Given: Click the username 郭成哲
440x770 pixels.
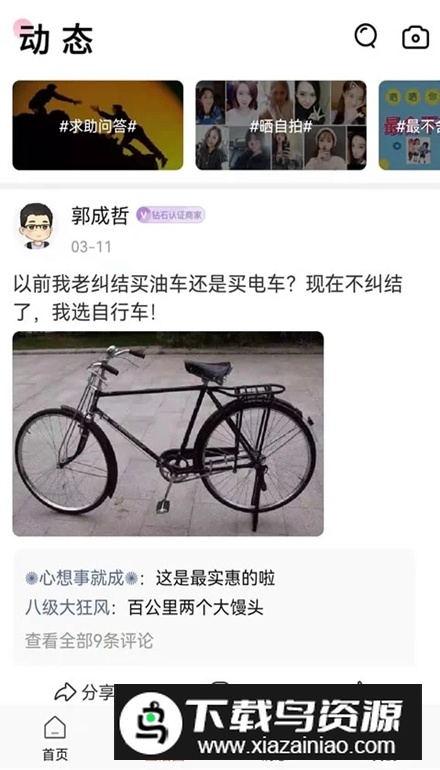Looking at the screenshot, I should pyautogui.click(x=100, y=215).
